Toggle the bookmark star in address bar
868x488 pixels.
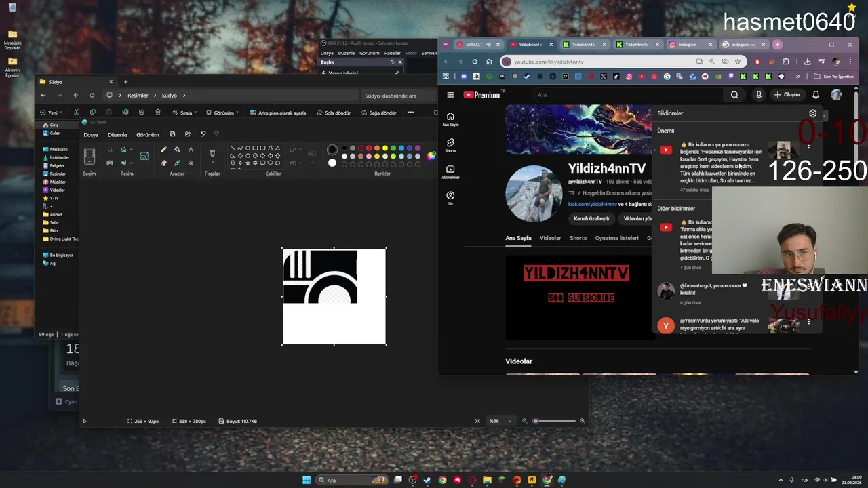738,62
